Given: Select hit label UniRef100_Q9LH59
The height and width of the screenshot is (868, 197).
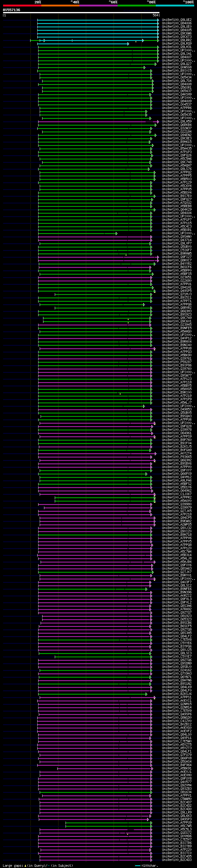Looking at the screenshot, I should (177, 122).
